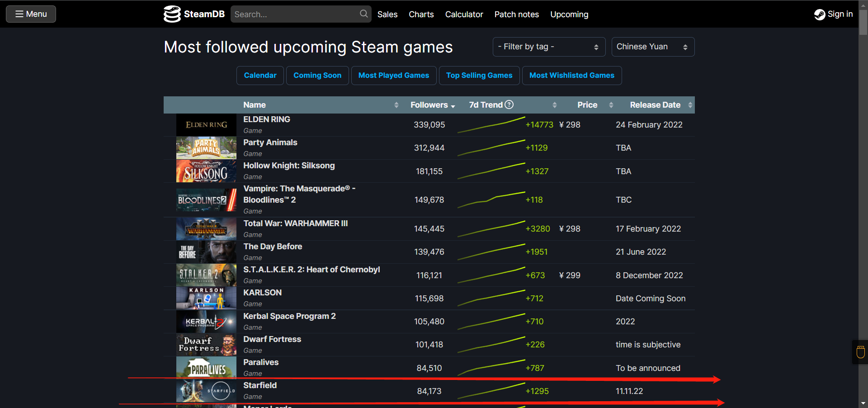
Task: Open ELDEN RING game thumbnail
Action: click(x=206, y=125)
